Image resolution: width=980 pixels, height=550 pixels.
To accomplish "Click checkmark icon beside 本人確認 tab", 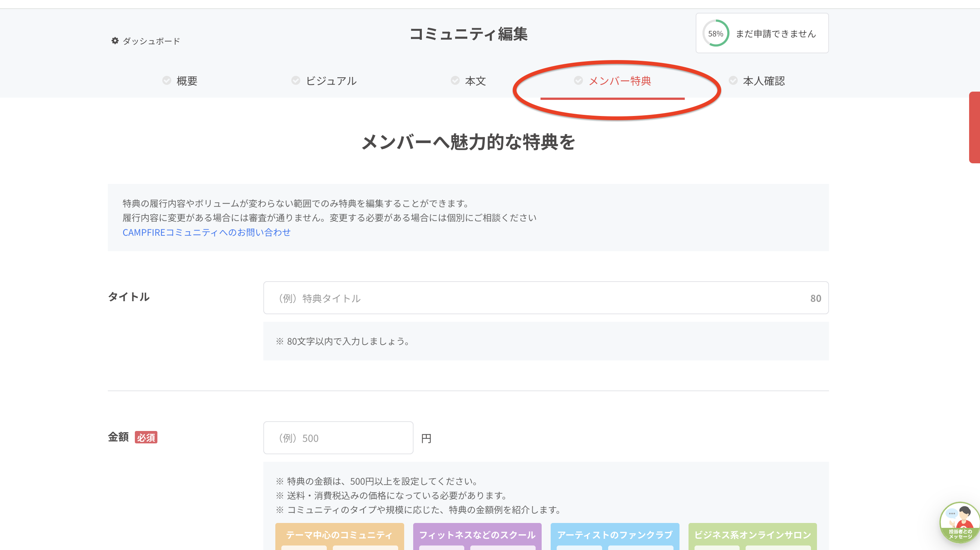I will [733, 81].
